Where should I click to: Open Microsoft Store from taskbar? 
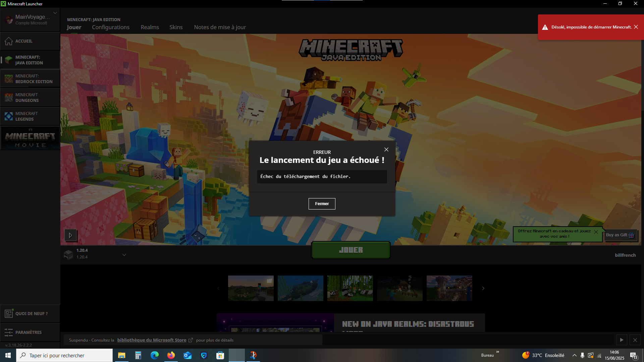(220, 355)
